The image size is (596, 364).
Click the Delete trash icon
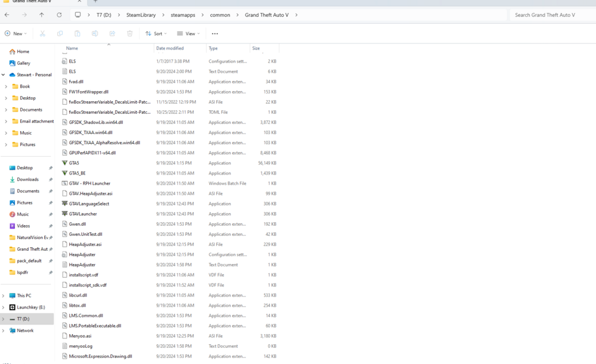pos(129,33)
